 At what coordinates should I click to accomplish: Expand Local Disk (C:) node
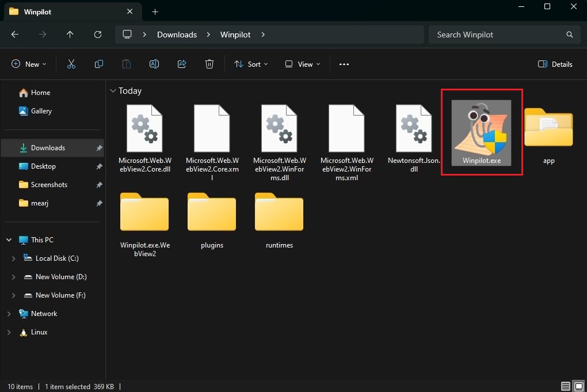point(14,258)
